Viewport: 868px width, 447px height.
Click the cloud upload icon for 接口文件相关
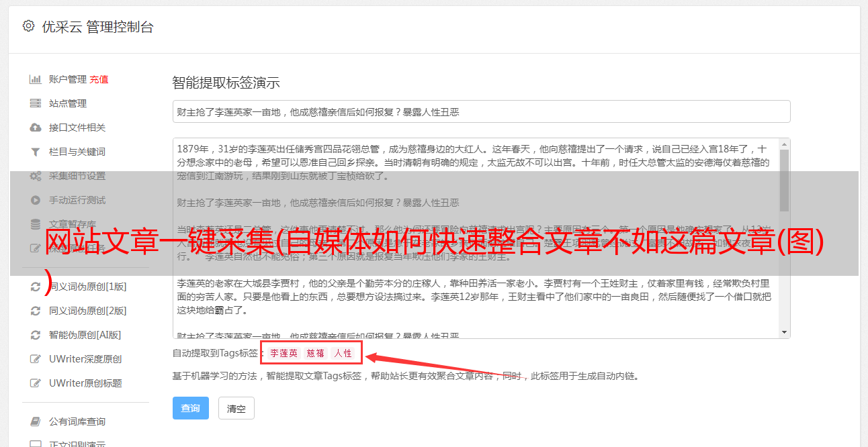click(36, 128)
